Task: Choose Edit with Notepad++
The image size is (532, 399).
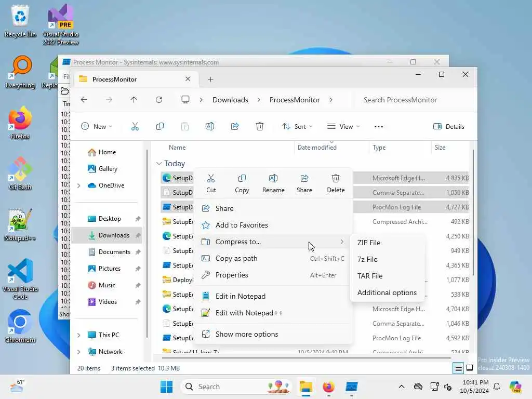Action: pos(273,313)
